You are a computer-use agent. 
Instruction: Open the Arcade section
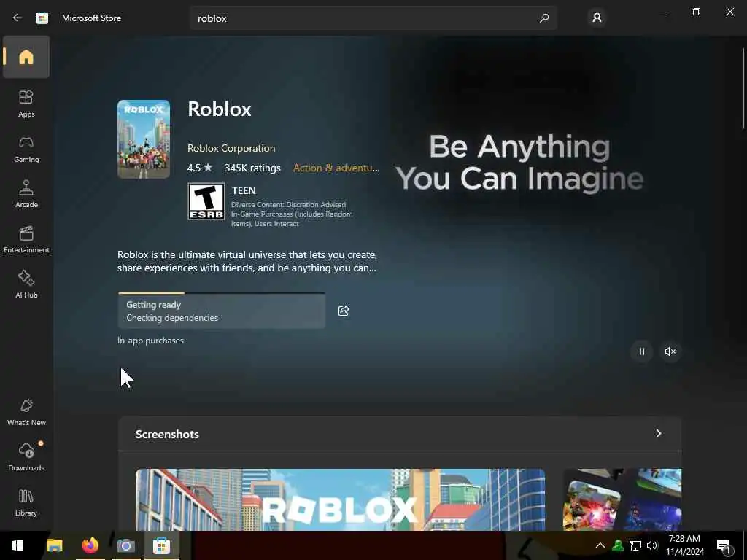[x=26, y=194]
